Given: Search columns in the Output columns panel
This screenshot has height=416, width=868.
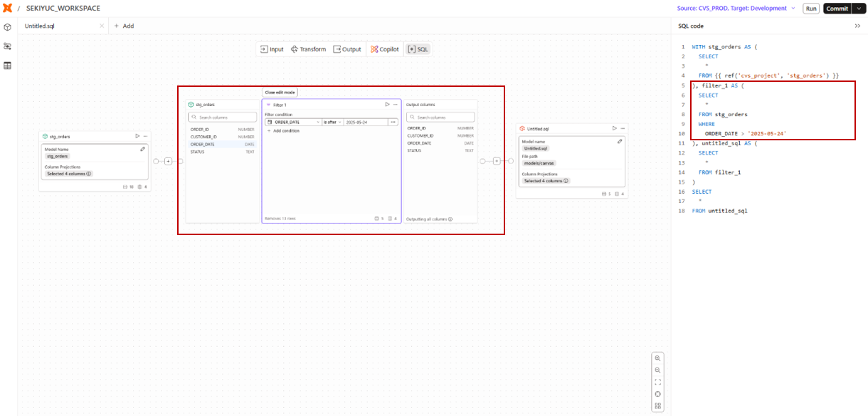Looking at the screenshot, I should tap(440, 117).
